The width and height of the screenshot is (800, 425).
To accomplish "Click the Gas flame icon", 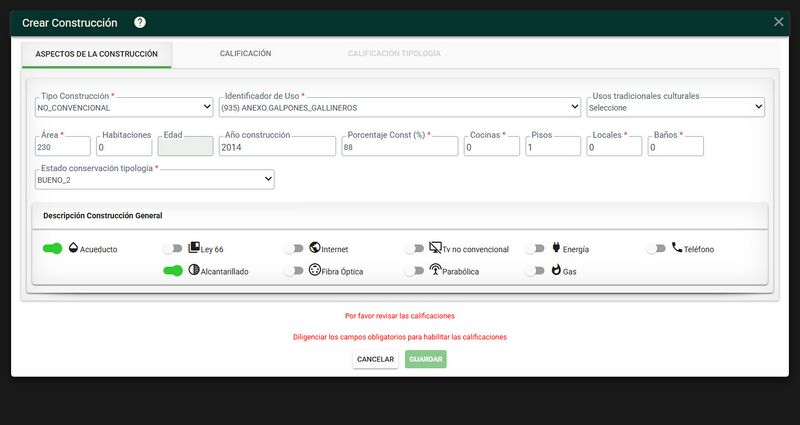I will point(556,270).
